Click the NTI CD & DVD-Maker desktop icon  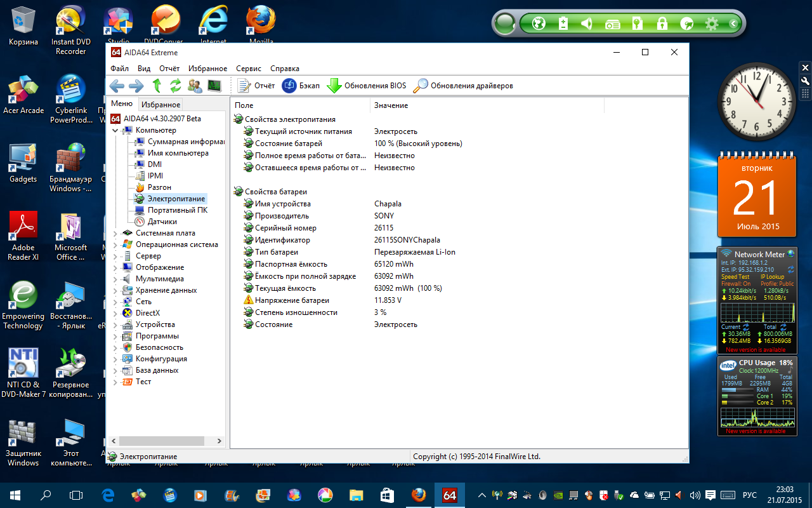[x=23, y=373]
